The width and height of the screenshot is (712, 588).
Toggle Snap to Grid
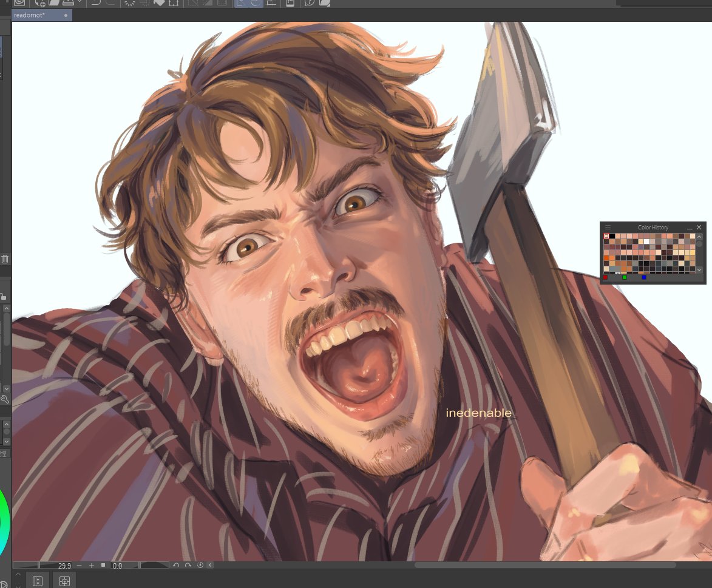pyautogui.click(x=271, y=2)
